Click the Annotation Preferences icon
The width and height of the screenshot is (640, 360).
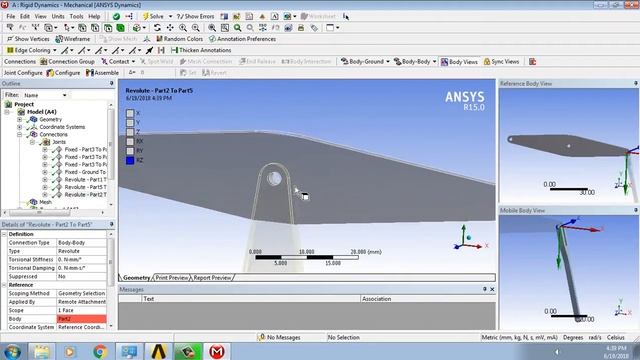(x=212, y=39)
